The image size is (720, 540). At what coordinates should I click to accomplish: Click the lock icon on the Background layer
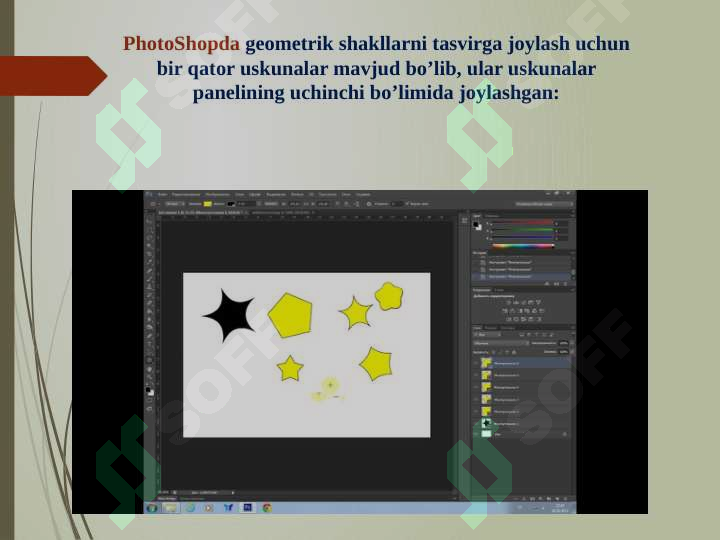564,434
